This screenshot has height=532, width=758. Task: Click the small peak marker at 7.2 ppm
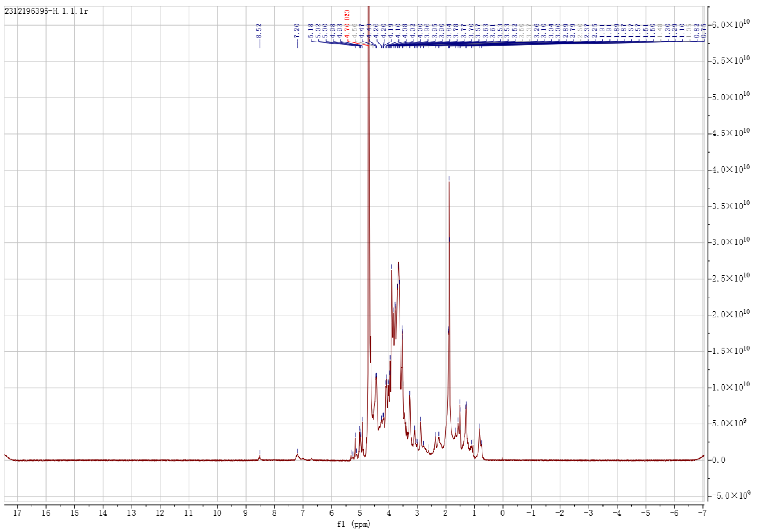[x=297, y=451]
